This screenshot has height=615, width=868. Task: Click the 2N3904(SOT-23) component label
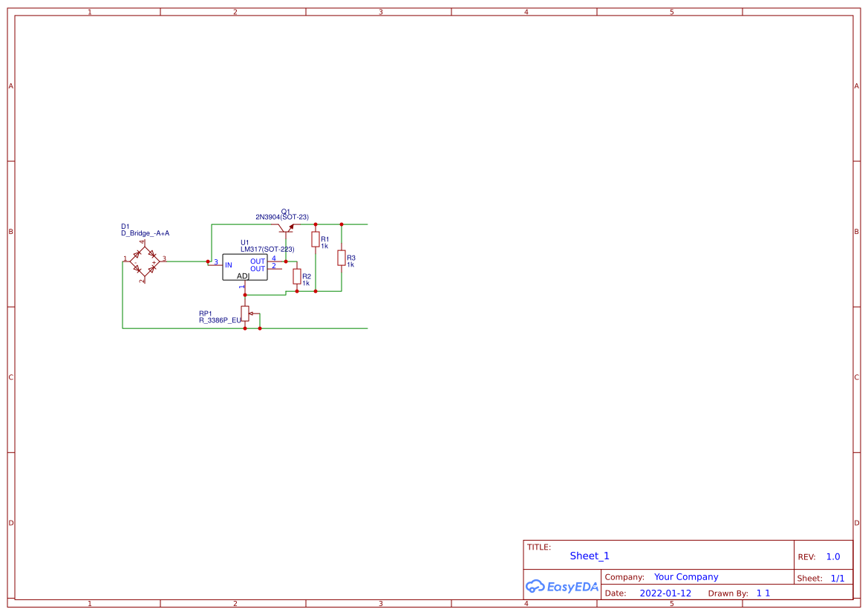click(283, 216)
